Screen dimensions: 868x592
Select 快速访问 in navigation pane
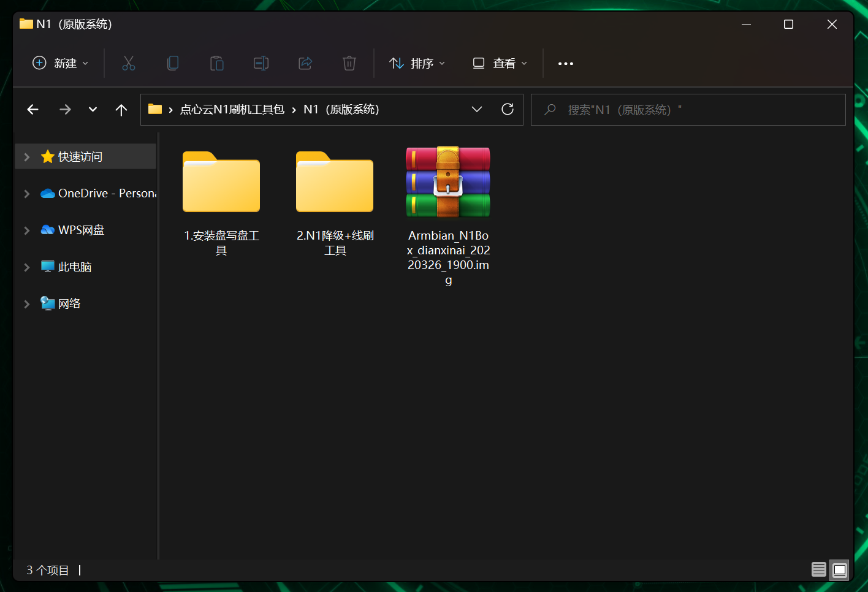pyautogui.click(x=86, y=157)
